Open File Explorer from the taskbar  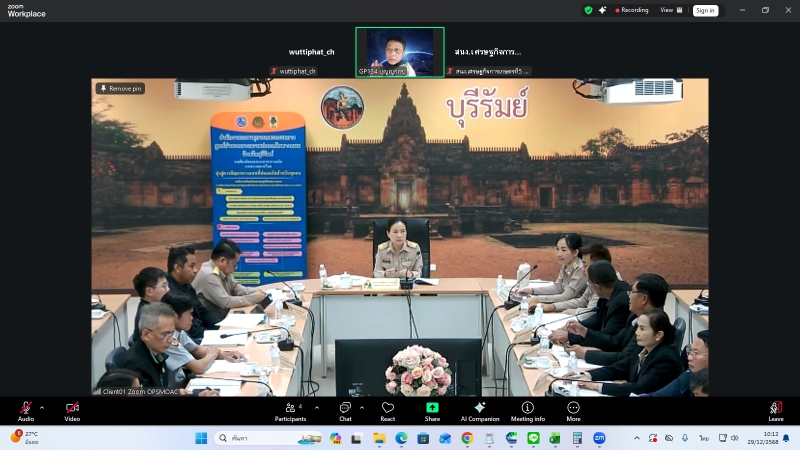point(379,438)
